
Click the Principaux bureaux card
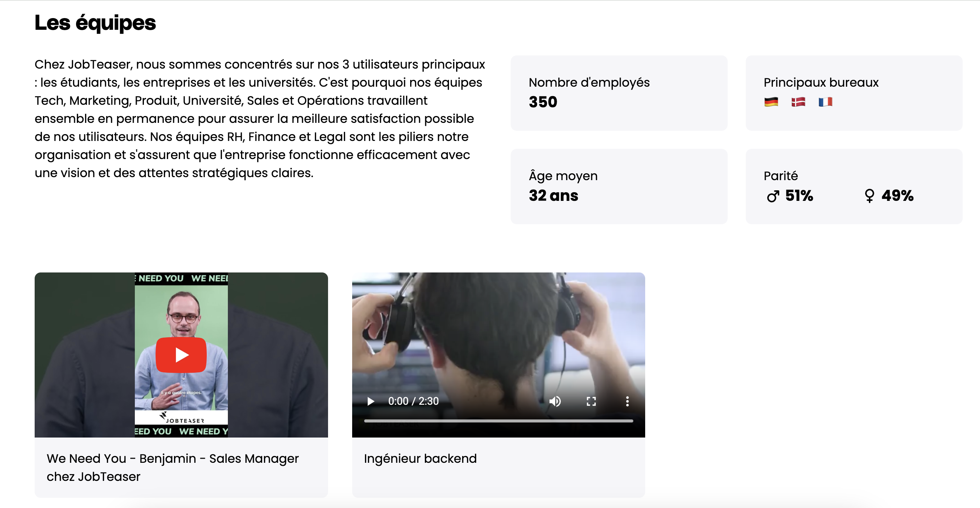(854, 93)
